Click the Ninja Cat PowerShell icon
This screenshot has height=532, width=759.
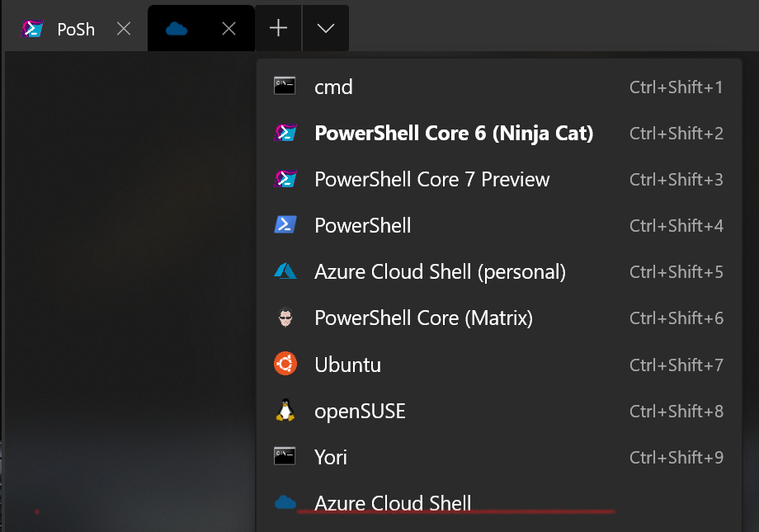[x=285, y=132]
